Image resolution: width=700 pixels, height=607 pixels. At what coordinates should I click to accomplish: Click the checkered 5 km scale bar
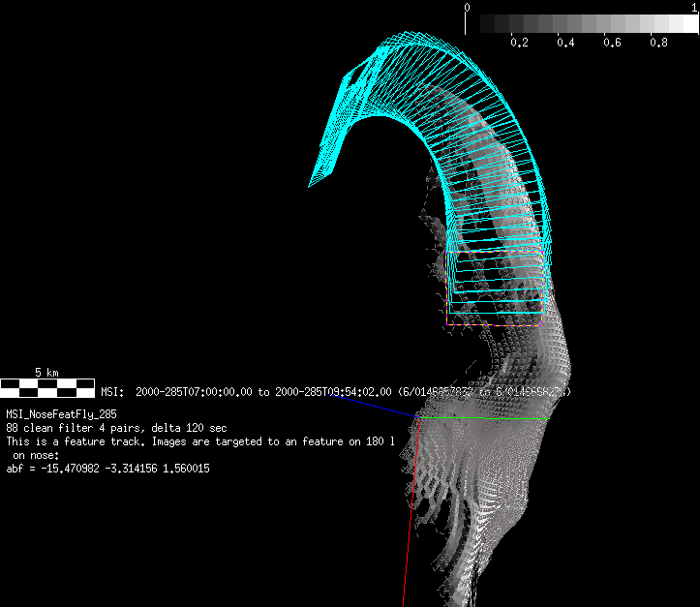click(x=48, y=388)
